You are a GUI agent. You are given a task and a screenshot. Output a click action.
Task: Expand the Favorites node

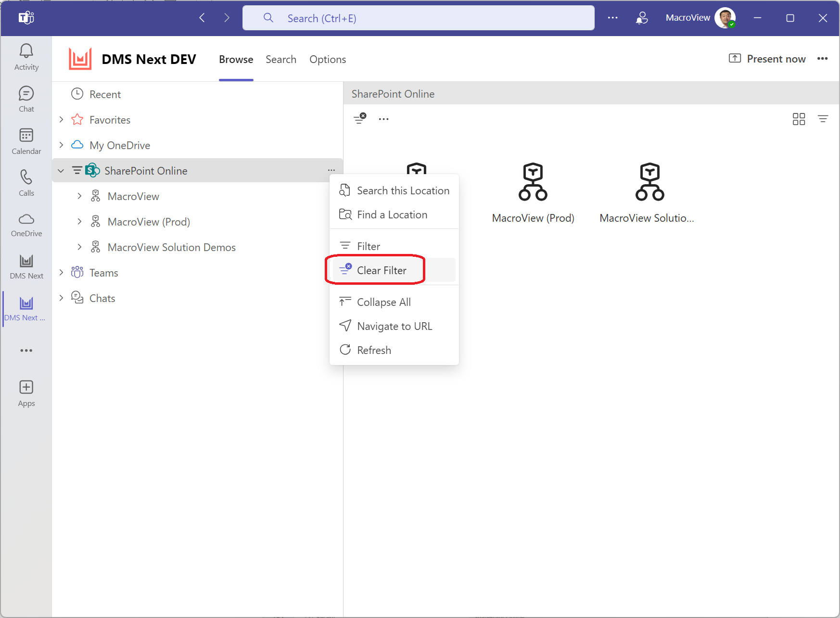pyautogui.click(x=61, y=119)
